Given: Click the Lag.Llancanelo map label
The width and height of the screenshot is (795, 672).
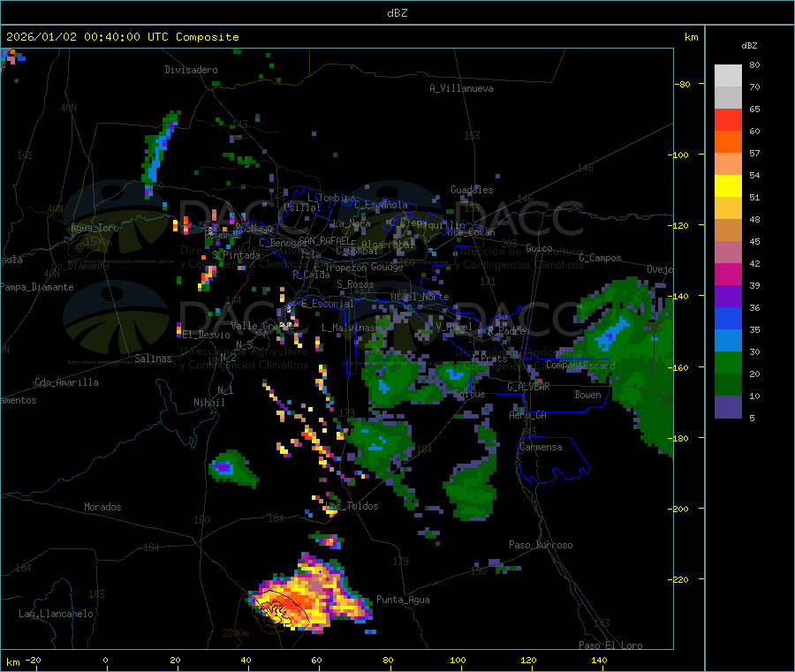Looking at the screenshot, I should pos(57,614).
